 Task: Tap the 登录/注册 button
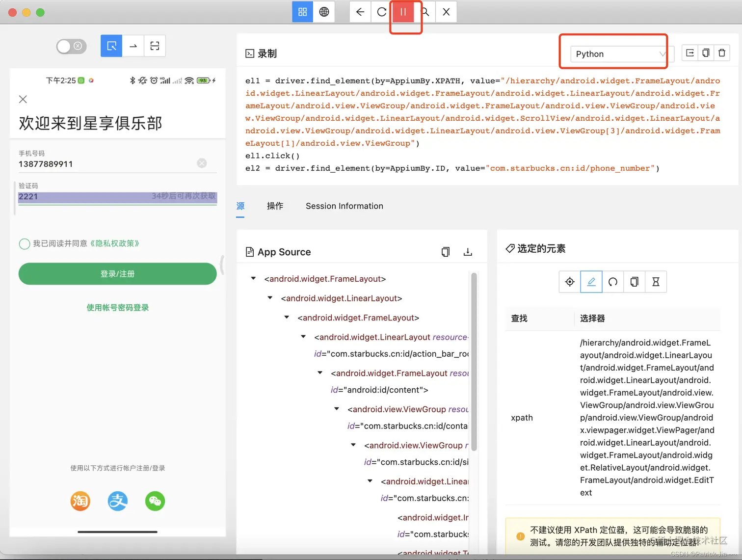point(117,274)
